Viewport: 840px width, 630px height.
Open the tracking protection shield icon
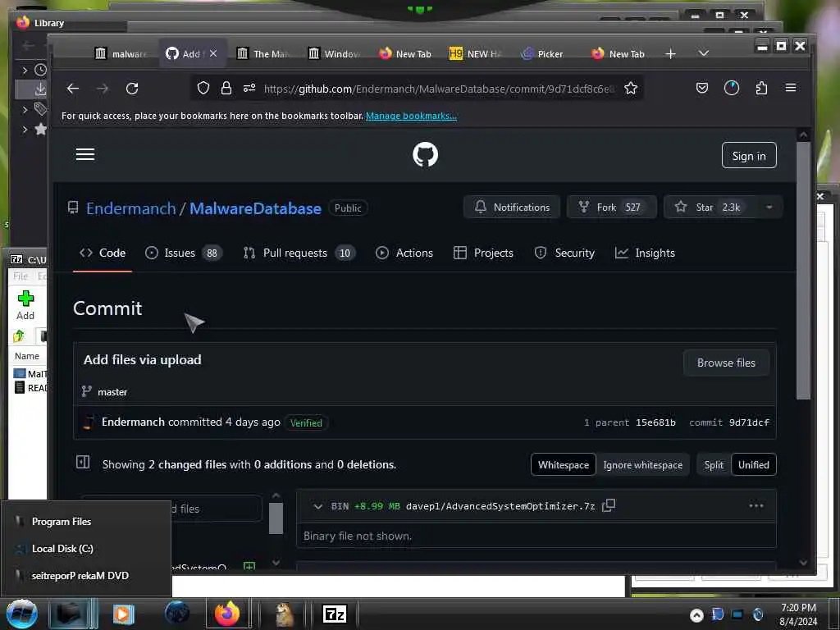point(203,88)
